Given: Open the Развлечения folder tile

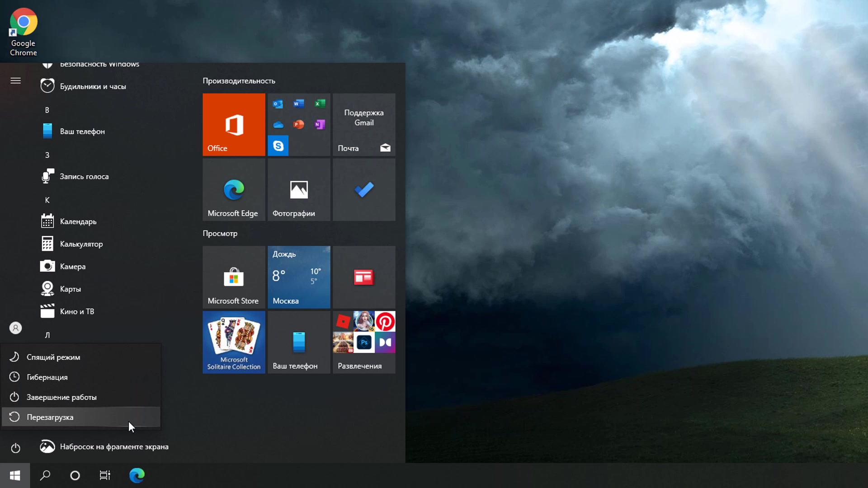Looking at the screenshot, I should (x=364, y=342).
